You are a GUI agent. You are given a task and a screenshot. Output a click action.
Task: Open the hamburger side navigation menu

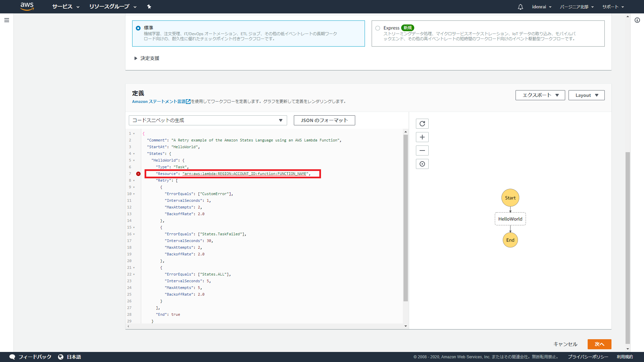(x=6, y=20)
